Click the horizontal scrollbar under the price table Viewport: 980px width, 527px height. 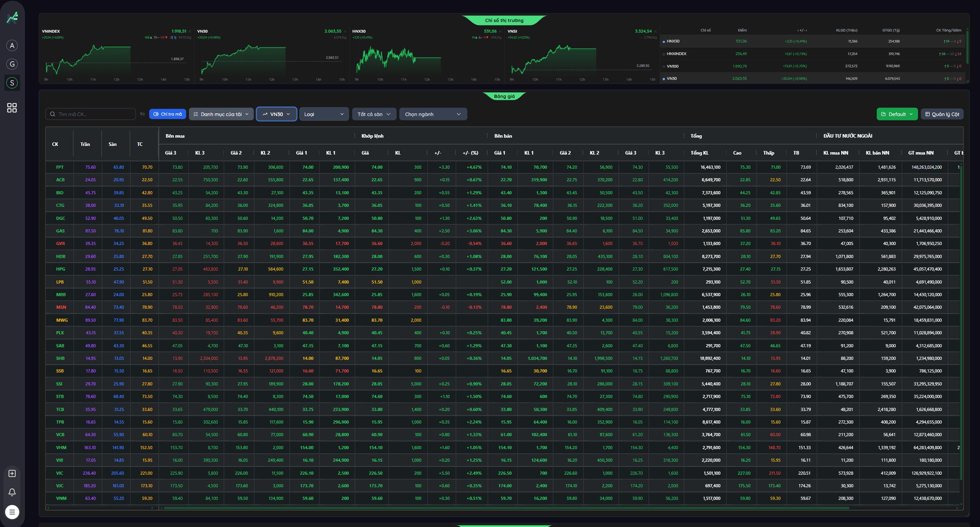507,508
